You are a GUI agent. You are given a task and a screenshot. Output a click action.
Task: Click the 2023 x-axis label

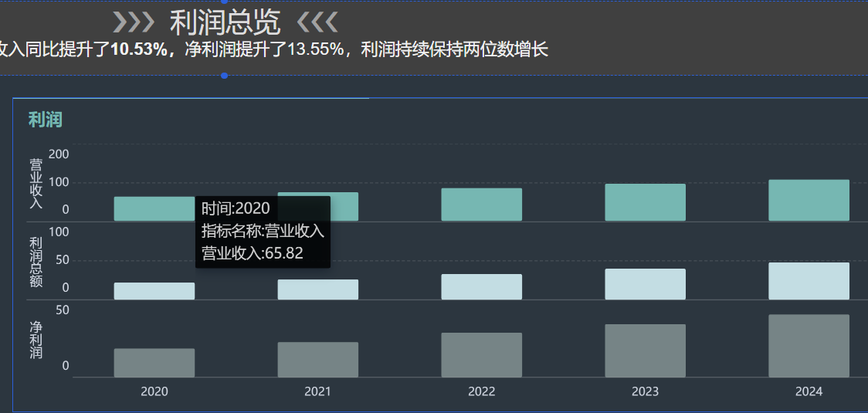click(646, 391)
